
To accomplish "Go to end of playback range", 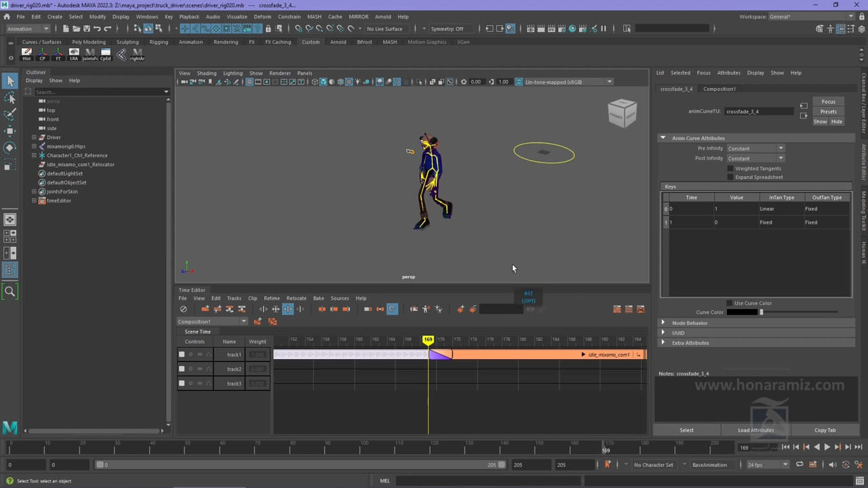I will pos(859,447).
